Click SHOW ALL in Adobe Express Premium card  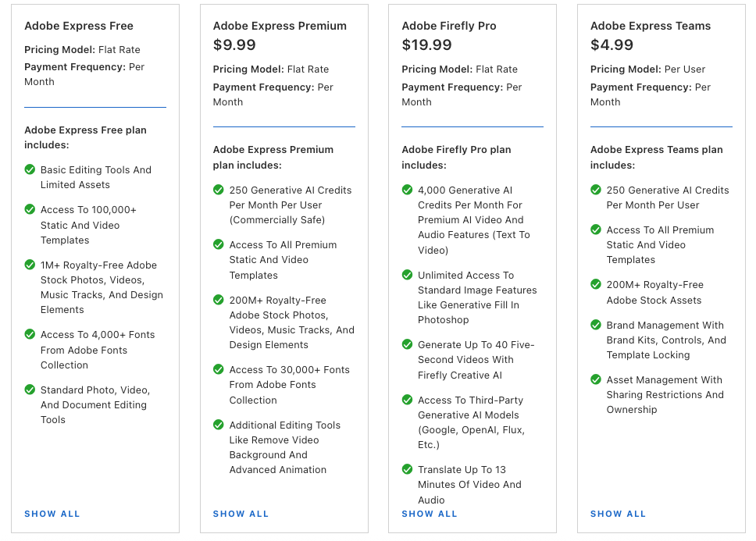tap(241, 514)
